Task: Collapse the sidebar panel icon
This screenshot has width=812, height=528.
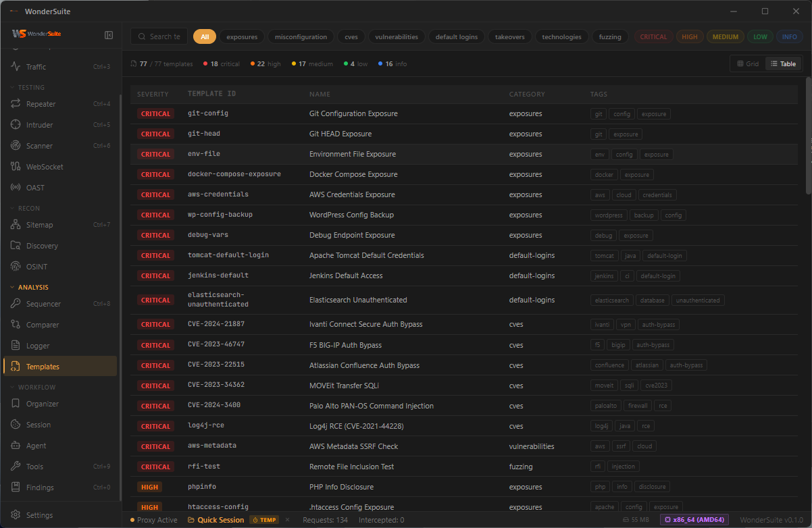Action: coord(109,34)
